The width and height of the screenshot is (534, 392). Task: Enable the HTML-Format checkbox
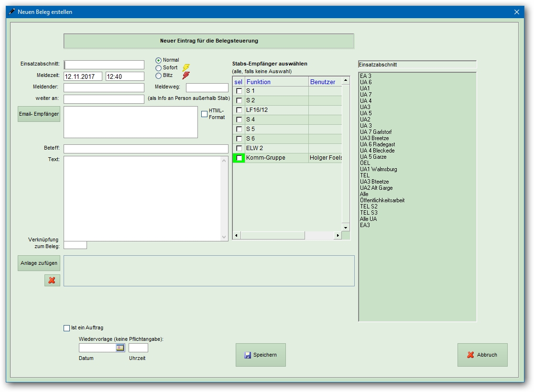[x=204, y=114]
